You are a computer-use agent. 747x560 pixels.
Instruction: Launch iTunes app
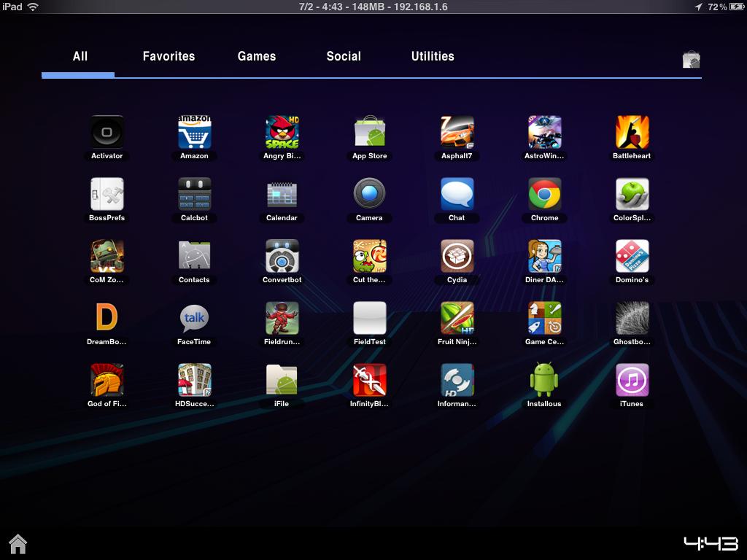pos(632,380)
